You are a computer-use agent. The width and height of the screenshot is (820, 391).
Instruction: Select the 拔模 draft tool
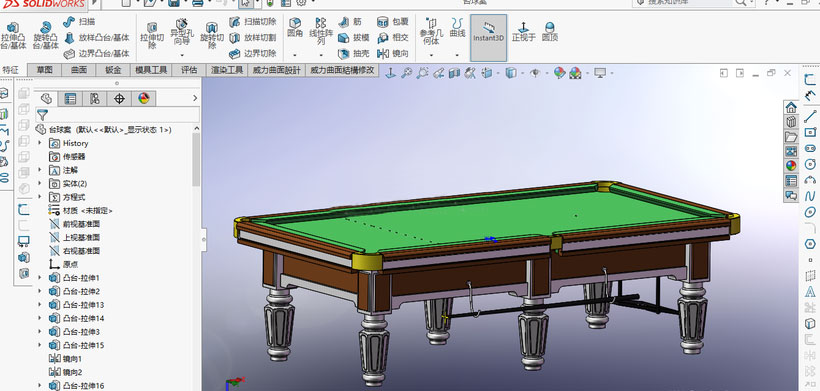[354, 38]
